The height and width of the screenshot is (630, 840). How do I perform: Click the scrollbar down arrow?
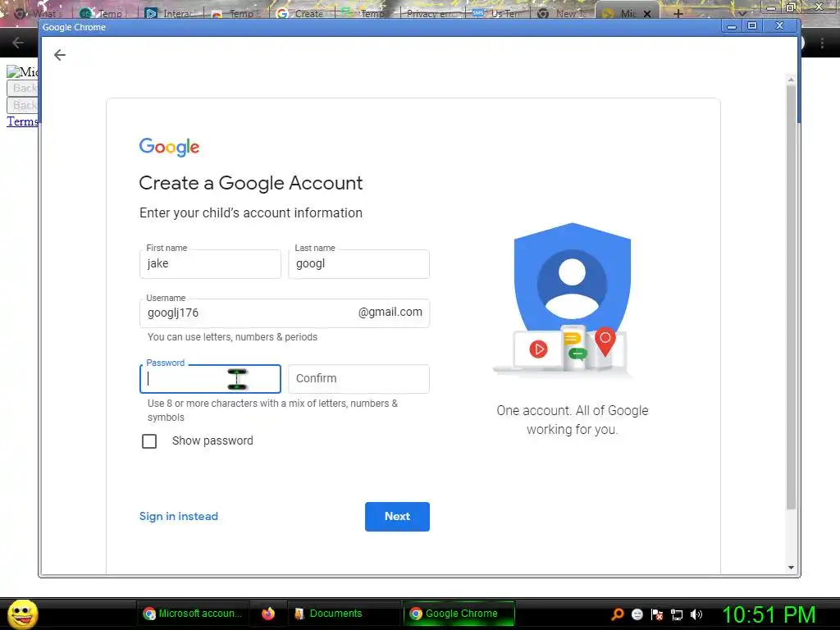(x=792, y=568)
